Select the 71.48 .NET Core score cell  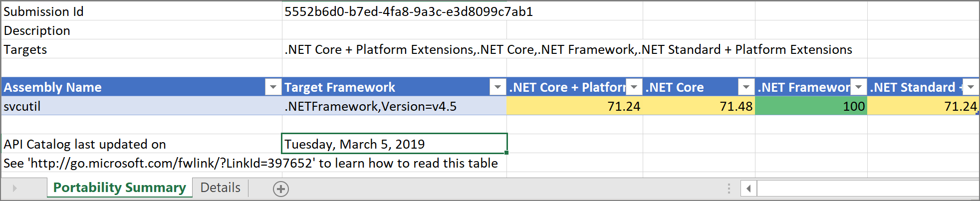click(699, 106)
